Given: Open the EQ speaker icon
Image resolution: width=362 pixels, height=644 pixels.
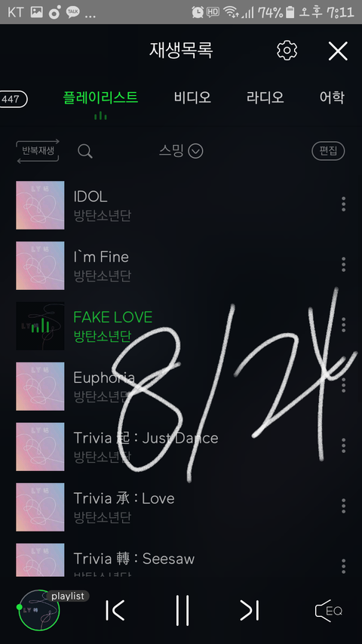Looking at the screenshot, I should pos(328,610).
